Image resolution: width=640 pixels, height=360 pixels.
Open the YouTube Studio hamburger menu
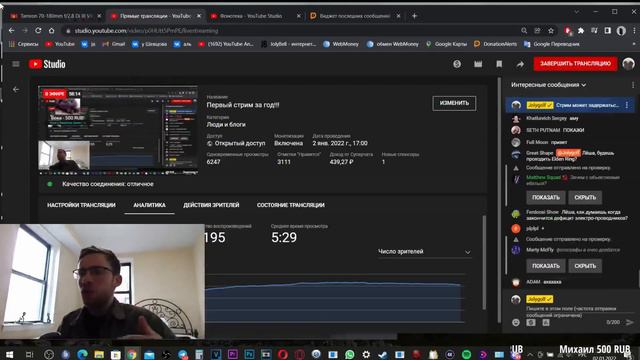click(16, 64)
